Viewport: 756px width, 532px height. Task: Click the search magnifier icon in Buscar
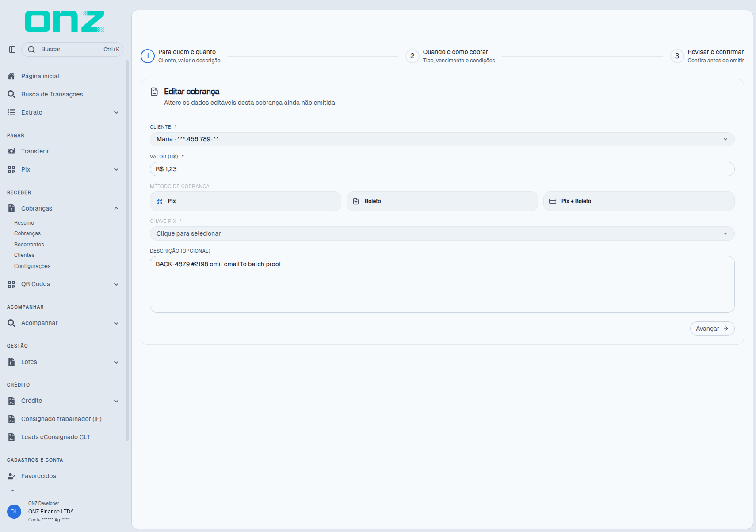(x=31, y=50)
